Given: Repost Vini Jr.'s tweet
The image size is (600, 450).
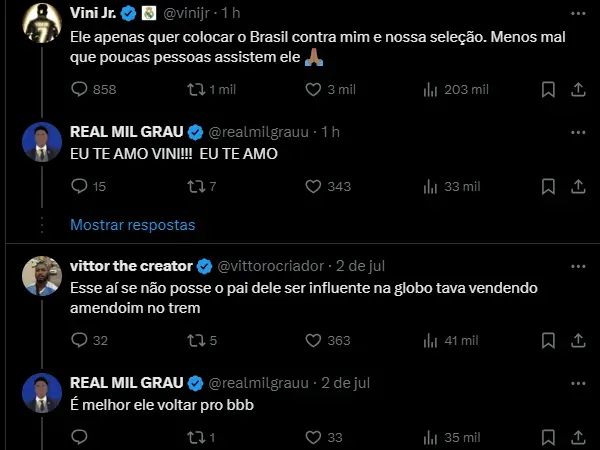Looking at the screenshot, I should click(197, 90).
